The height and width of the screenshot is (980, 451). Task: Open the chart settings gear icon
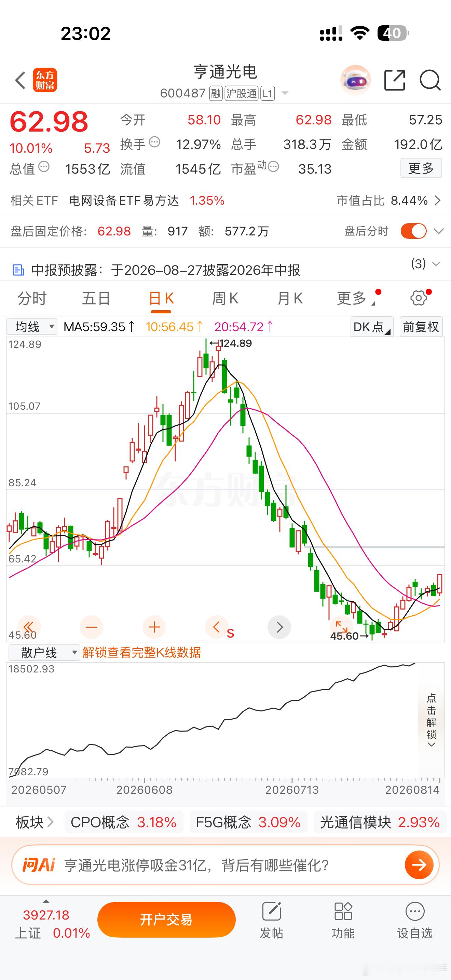[419, 298]
